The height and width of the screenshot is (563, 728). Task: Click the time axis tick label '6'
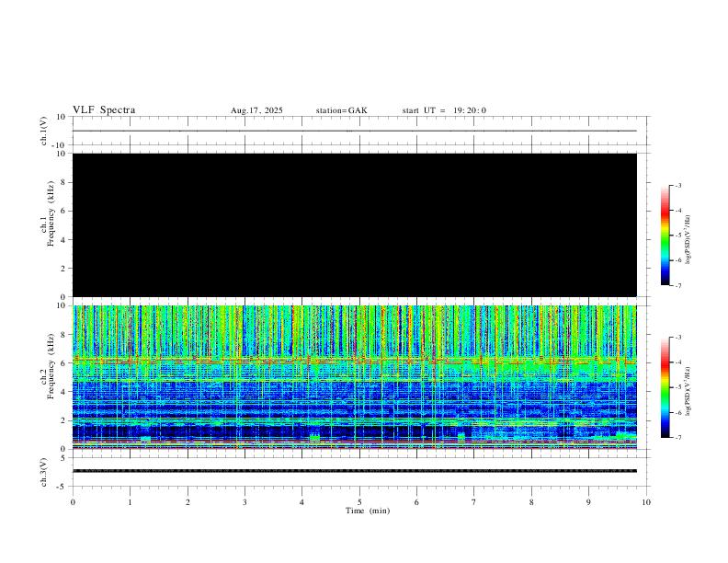click(x=417, y=502)
